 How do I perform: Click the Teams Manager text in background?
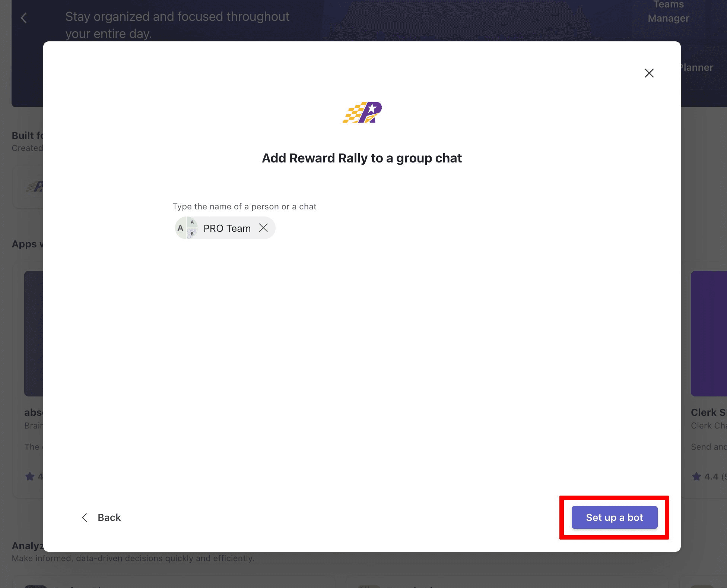pyautogui.click(x=669, y=11)
